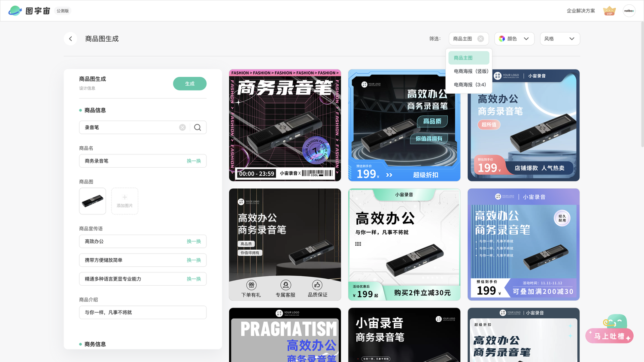Click the 商务信息 section heading

(95, 344)
